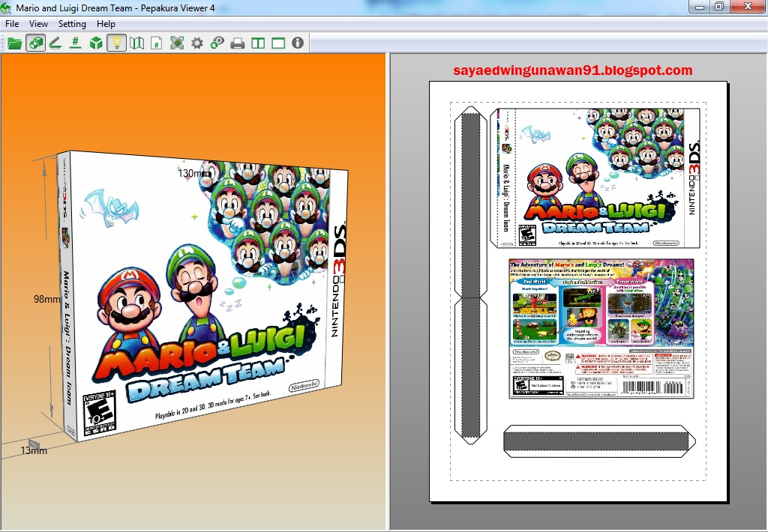Viewport: 768px width, 532px height.
Task: Open the settings gear icon
Action: 197,43
